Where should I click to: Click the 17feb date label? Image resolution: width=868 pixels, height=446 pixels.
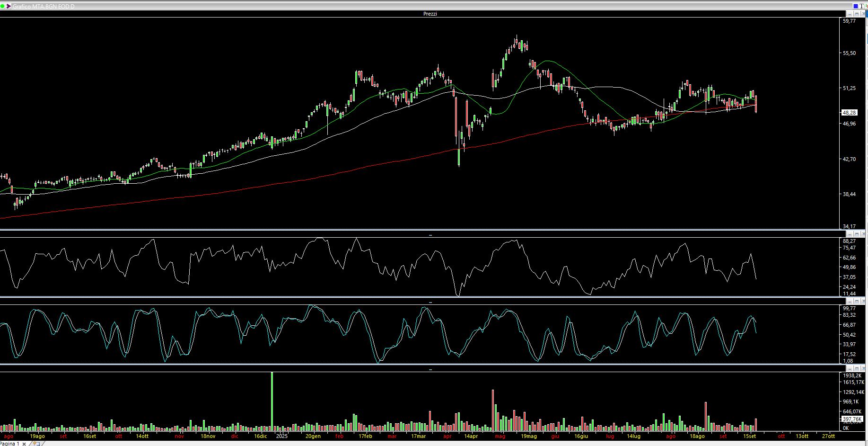pyautogui.click(x=365, y=436)
